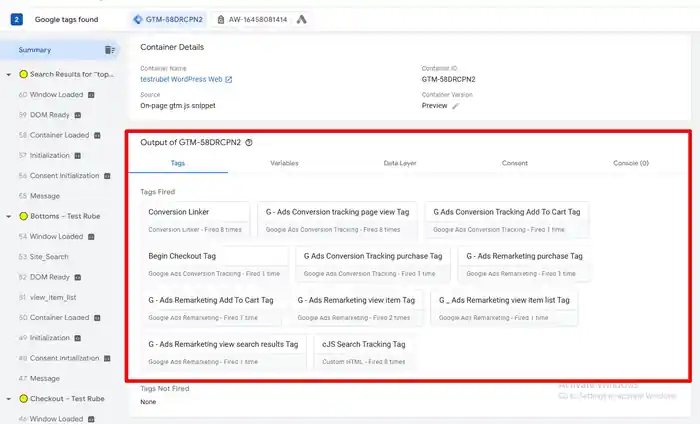Click the GTM-58DRCPN2 Container ID value
Viewport: 700px width, 424px height.
tap(448, 79)
